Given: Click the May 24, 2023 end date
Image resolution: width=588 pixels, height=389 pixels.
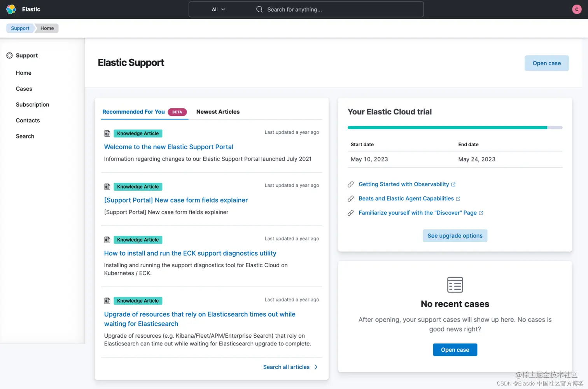Looking at the screenshot, I should click(x=477, y=159).
